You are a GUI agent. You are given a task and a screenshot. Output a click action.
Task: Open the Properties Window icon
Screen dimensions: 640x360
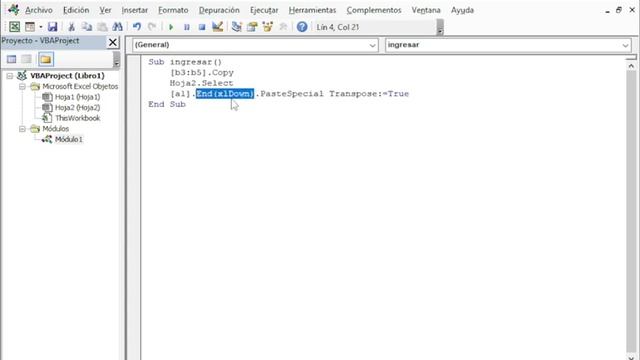click(x=252, y=27)
